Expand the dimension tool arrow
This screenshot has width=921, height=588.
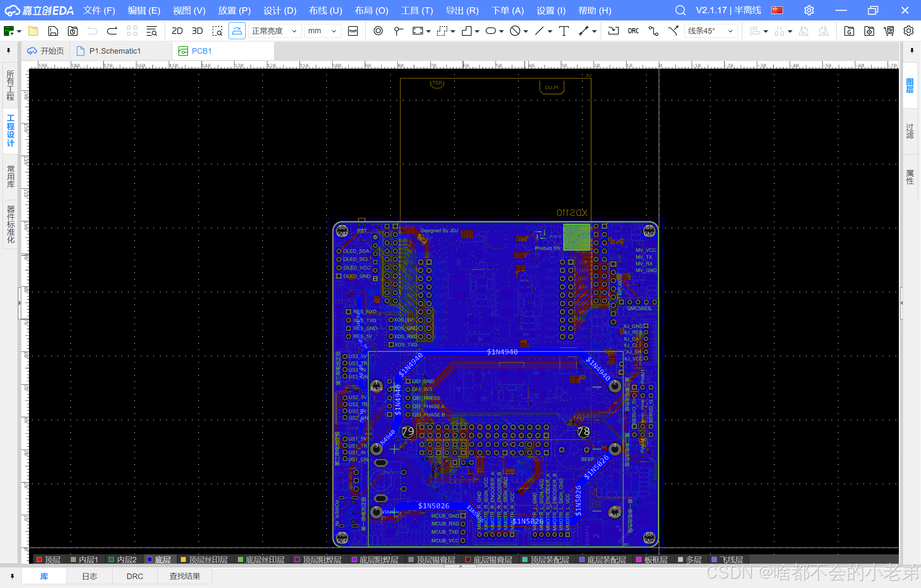point(594,32)
